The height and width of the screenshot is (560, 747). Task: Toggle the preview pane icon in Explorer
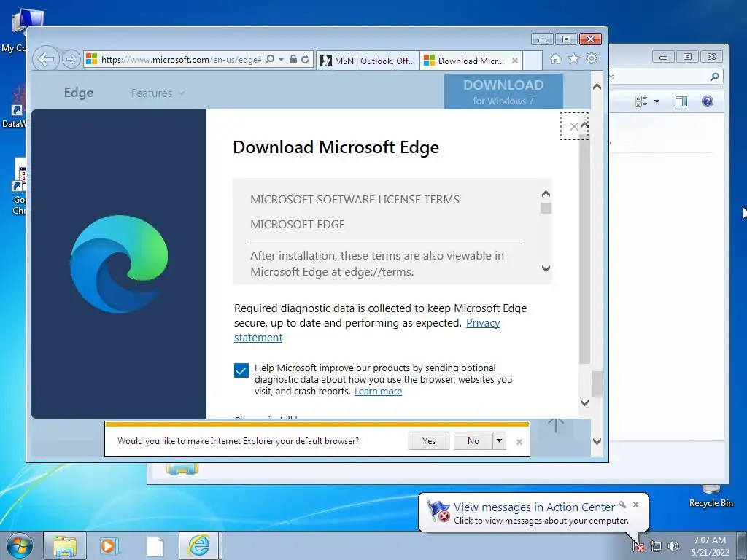(x=681, y=101)
